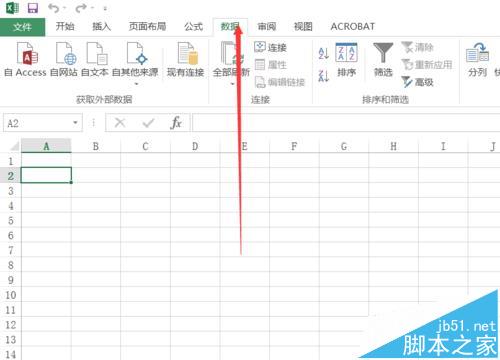Viewport: 500px width, 360px height.
Task: Open 高级 advanced filter options
Action: coord(418,82)
